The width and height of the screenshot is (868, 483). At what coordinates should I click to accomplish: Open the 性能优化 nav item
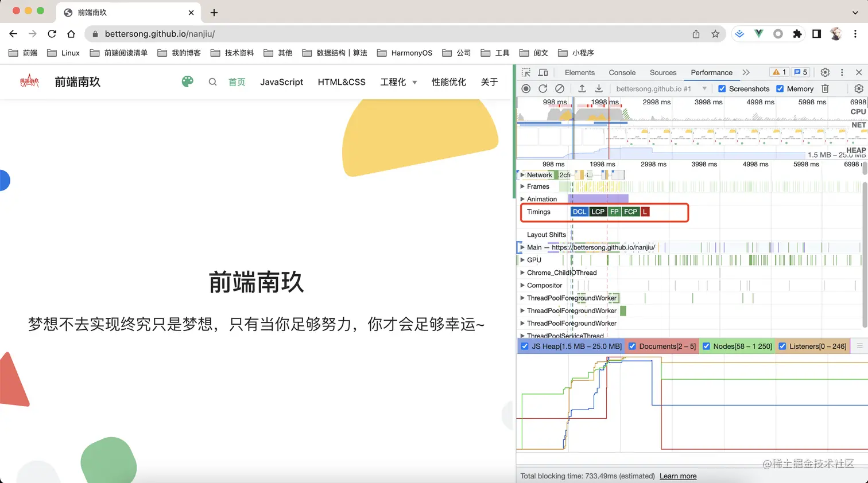[449, 82]
